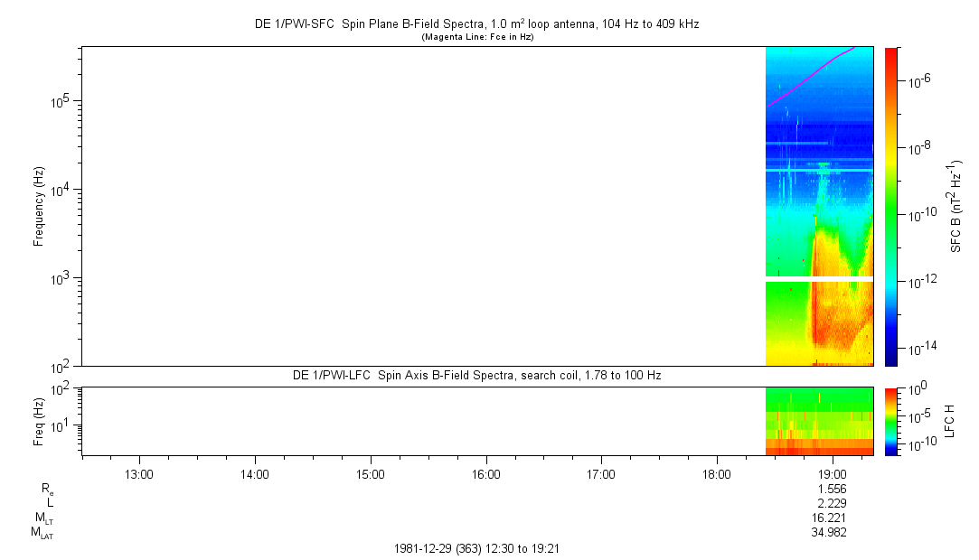Click the 'Freq (Hz)' lower panel axis label
The width and height of the screenshot is (979, 560).
39,420
